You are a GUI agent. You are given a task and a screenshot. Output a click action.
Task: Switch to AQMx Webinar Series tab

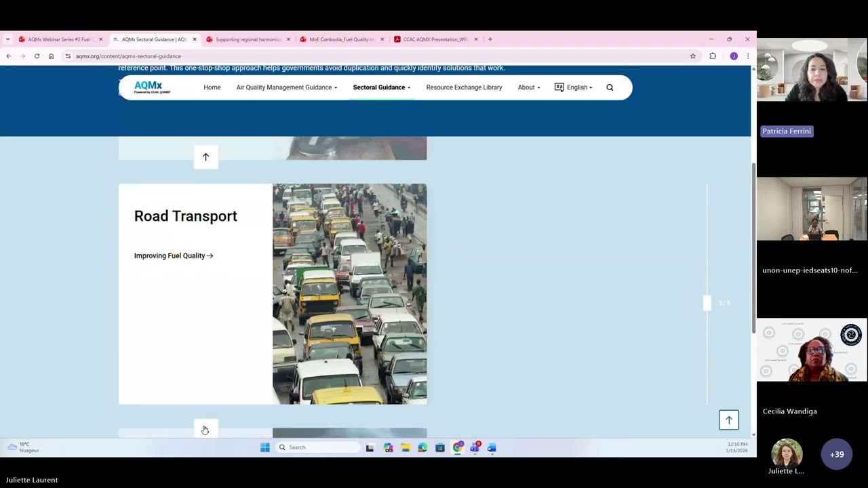pyautogui.click(x=59, y=39)
